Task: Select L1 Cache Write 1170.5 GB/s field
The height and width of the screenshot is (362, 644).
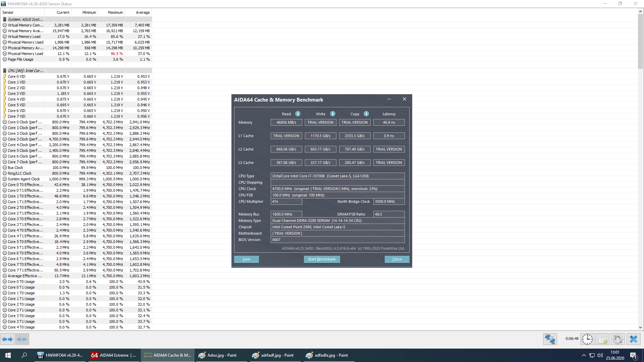Action: (x=320, y=136)
